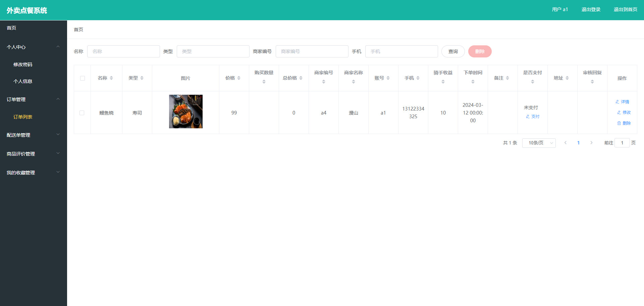Collapse 个人中心 sidebar section
Viewport: 644px width, 306px height.
point(34,47)
